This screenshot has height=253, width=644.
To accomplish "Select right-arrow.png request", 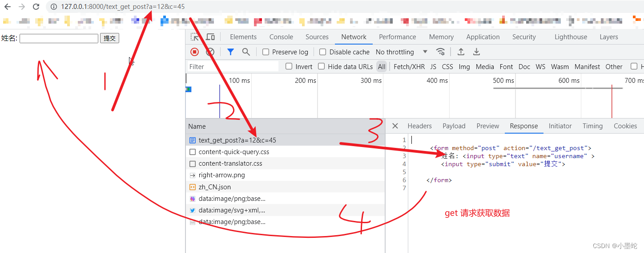I will [x=286, y=175].
